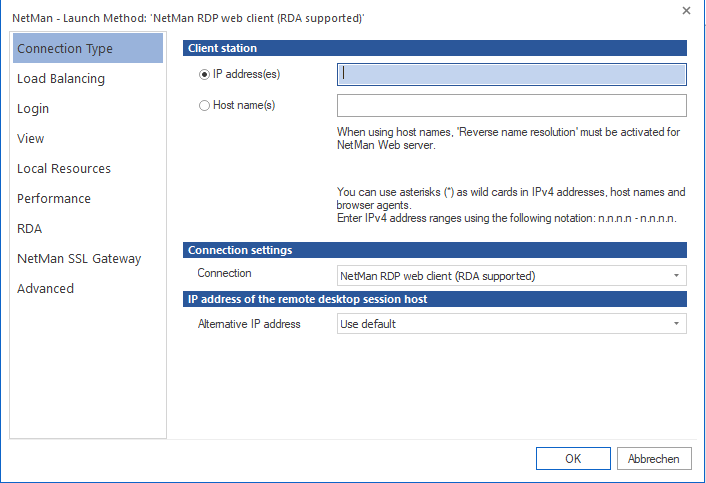Confirm the dialog with OK
706x483 pixels.
[x=572, y=458]
